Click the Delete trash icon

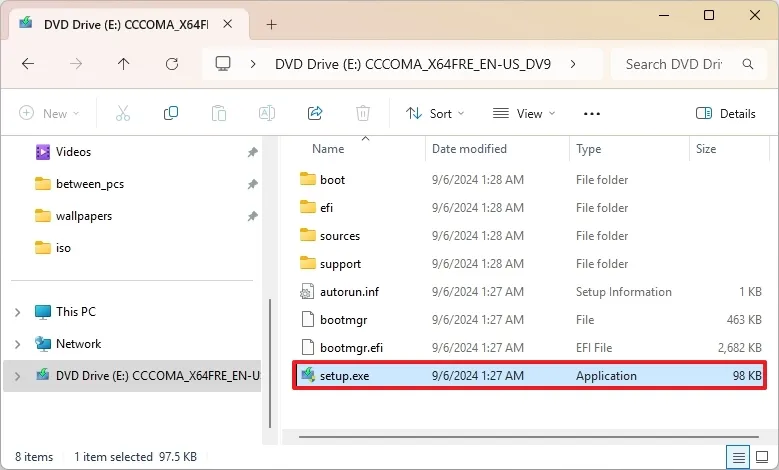pos(363,113)
